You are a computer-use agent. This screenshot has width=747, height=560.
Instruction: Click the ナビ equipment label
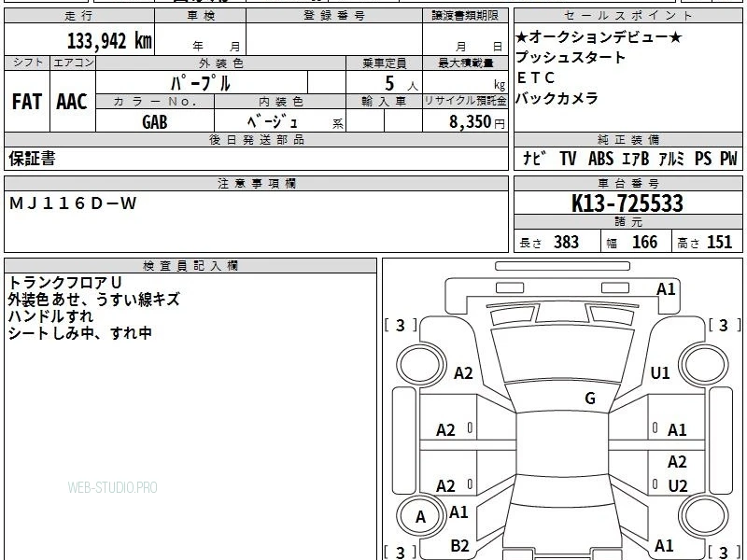(534, 158)
